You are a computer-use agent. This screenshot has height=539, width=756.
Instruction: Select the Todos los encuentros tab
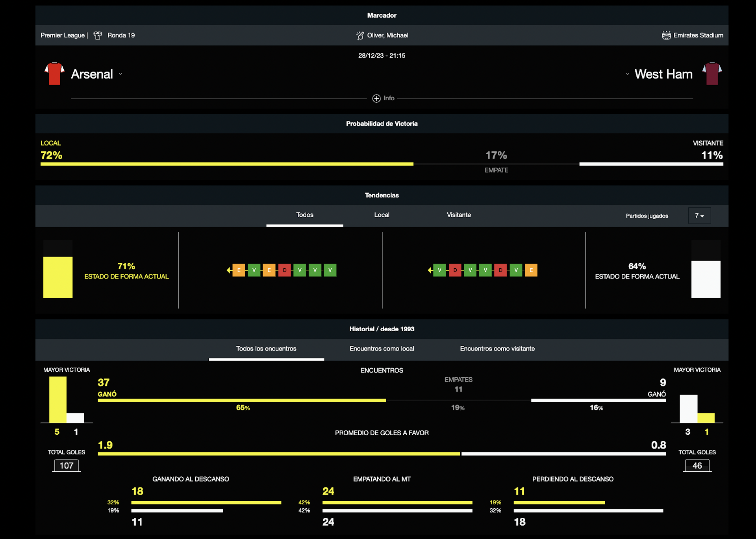266,349
